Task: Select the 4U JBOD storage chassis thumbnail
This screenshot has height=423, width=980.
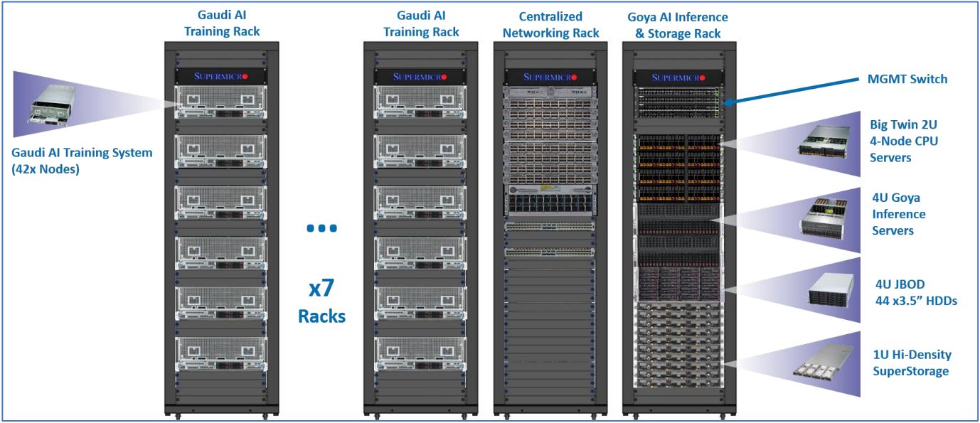Action: 831,290
